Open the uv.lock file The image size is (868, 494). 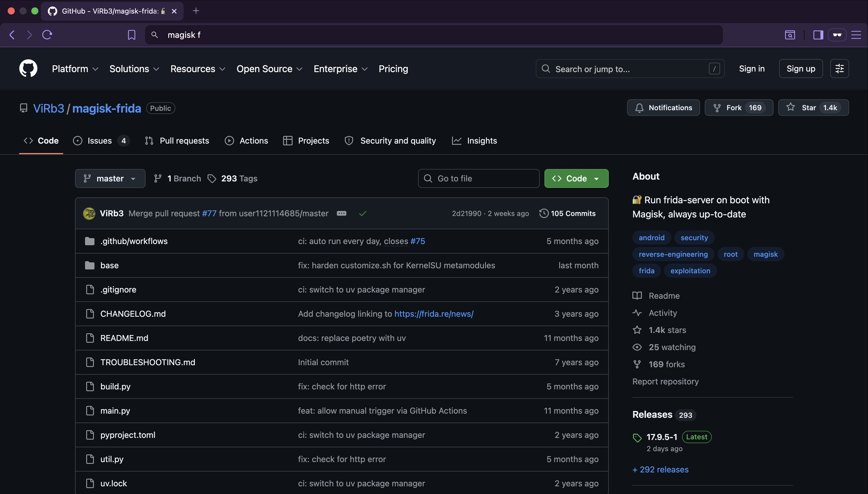[x=114, y=483]
